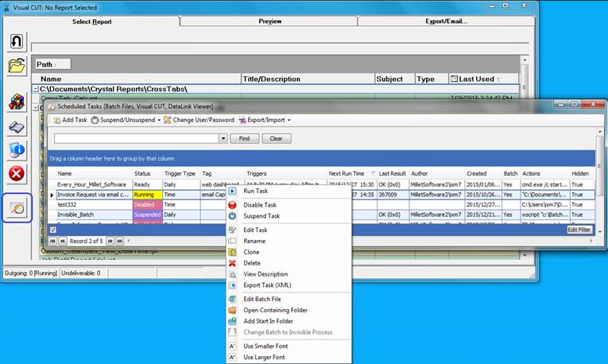This screenshot has height=364, width=608.
Task: Click the blue info icon in left sidebar
Action: pos(17,149)
